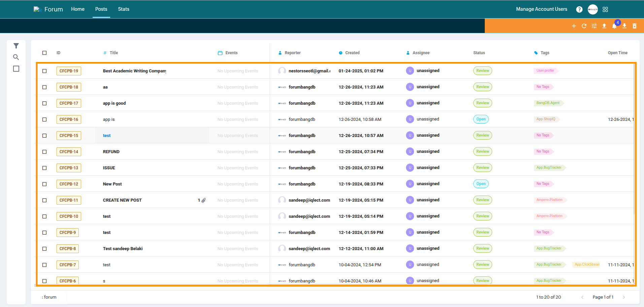Click the assignee U avatar in the CFCPB-19 row

point(410,71)
